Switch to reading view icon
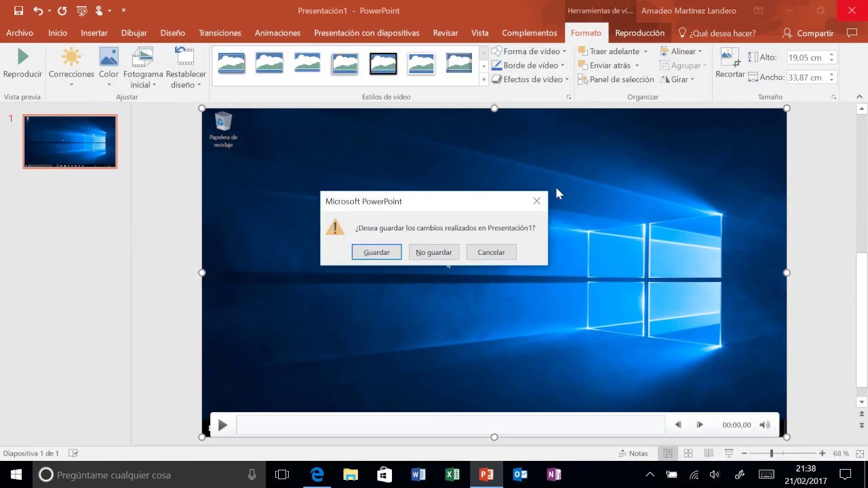The height and width of the screenshot is (488, 868). click(x=709, y=453)
